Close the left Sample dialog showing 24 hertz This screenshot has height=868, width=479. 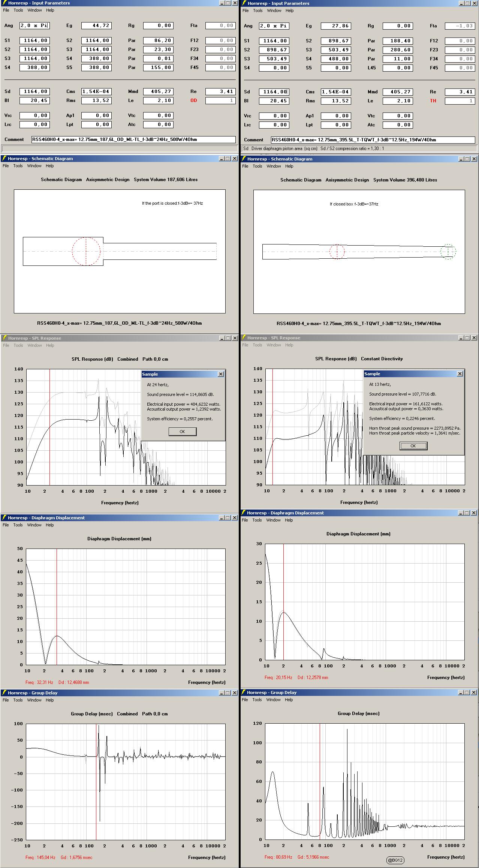[221, 374]
